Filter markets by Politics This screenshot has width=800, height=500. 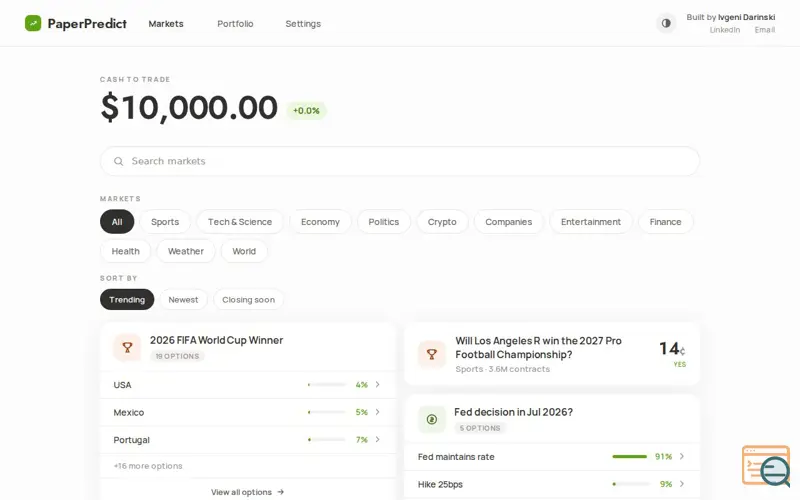(x=384, y=222)
